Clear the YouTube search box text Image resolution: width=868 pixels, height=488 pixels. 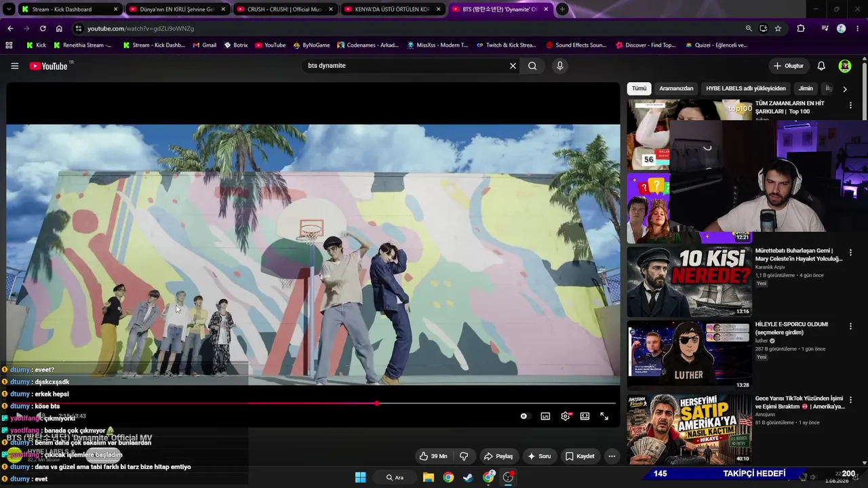pos(513,66)
